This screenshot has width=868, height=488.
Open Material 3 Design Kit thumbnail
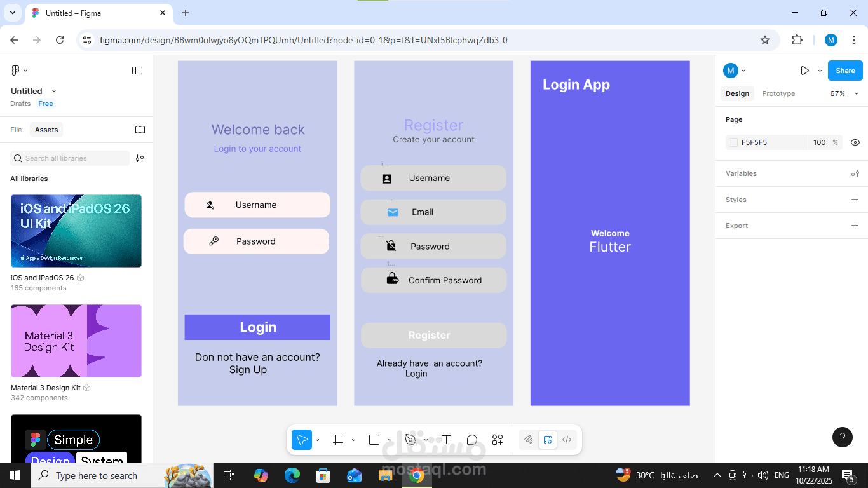(x=76, y=341)
